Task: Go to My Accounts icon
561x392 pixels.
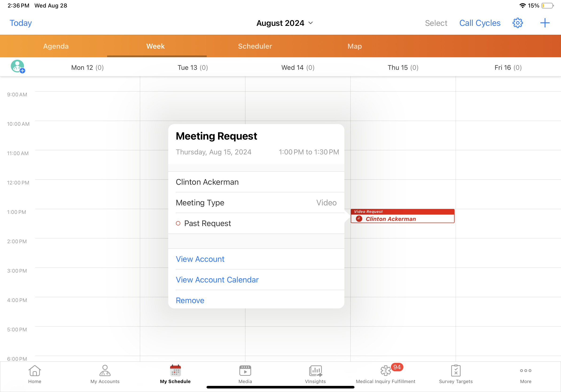Action: click(x=105, y=371)
